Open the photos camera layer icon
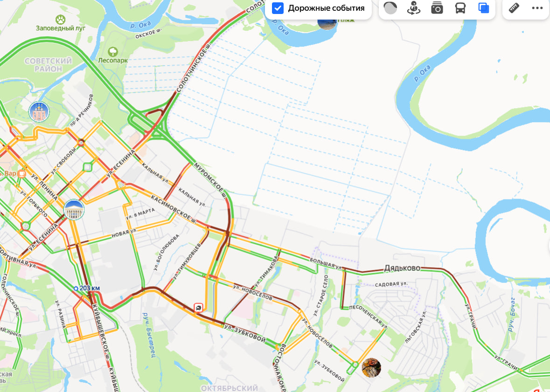 437,8
